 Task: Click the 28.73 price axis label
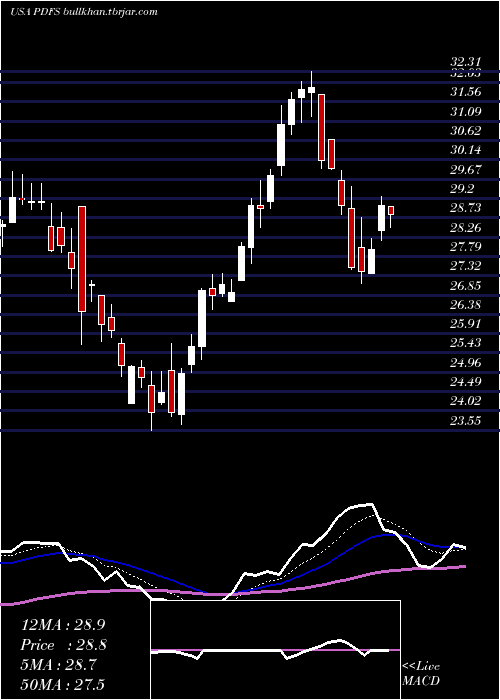pyautogui.click(x=466, y=208)
